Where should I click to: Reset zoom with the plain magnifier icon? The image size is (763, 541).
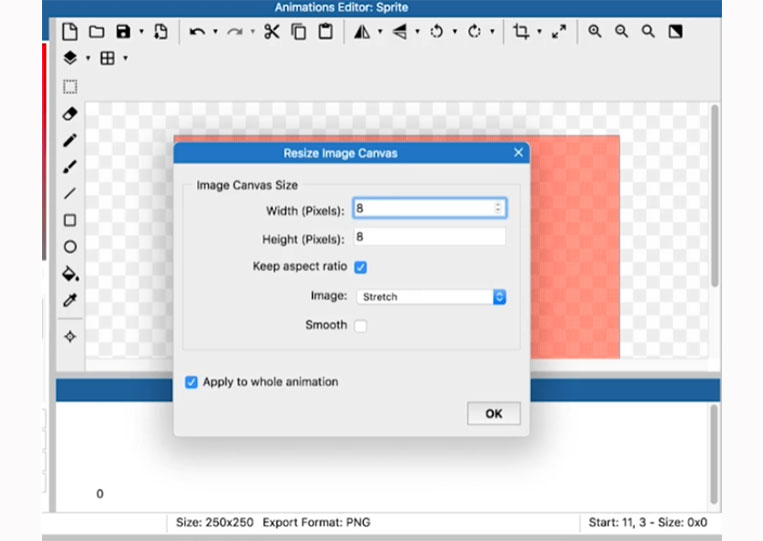tap(648, 32)
